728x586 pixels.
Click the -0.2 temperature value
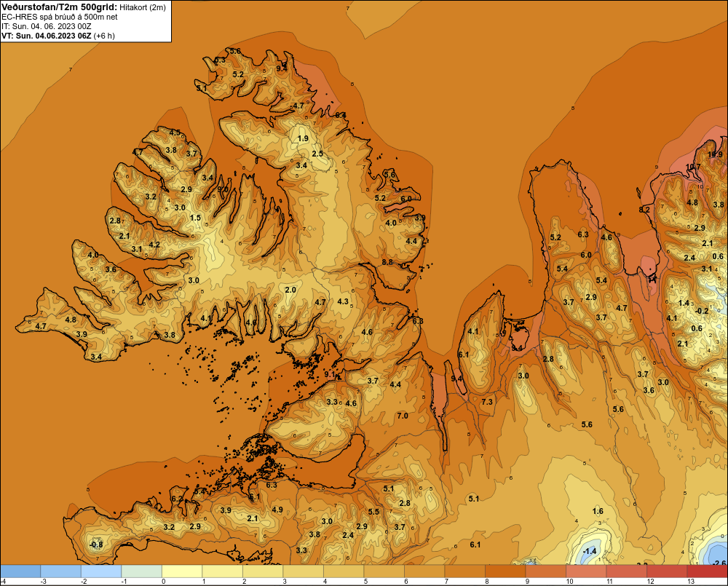pos(702,311)
